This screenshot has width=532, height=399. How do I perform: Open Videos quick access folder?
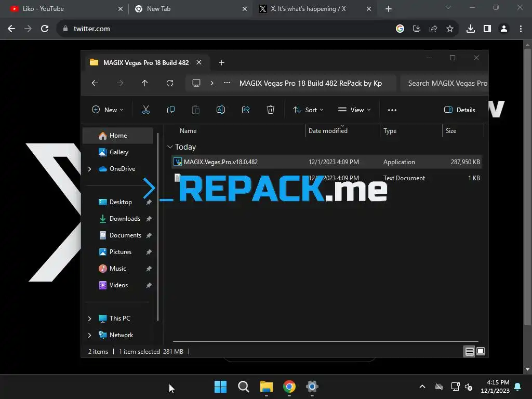pos(118,285)
